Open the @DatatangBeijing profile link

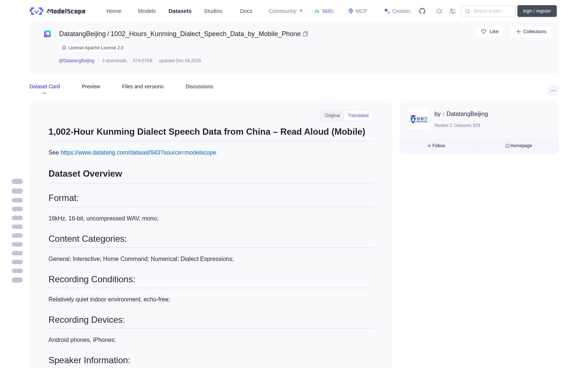click(x=76, y=61)
